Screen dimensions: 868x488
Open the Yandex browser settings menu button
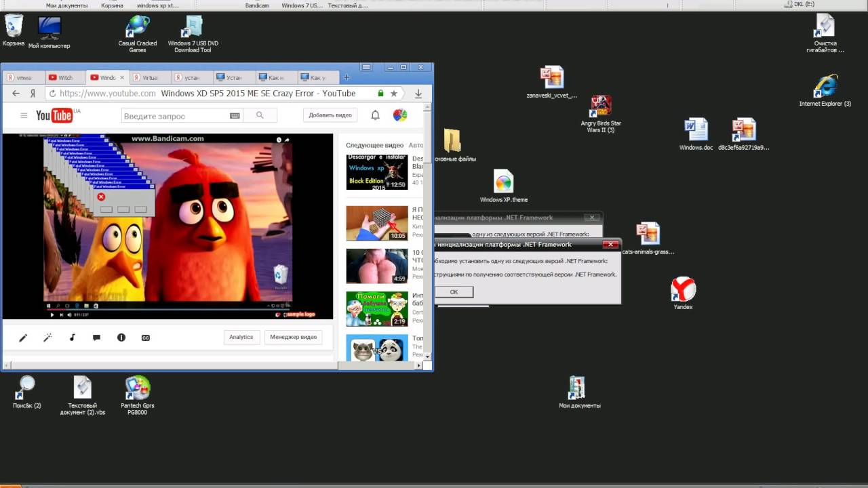366,67
